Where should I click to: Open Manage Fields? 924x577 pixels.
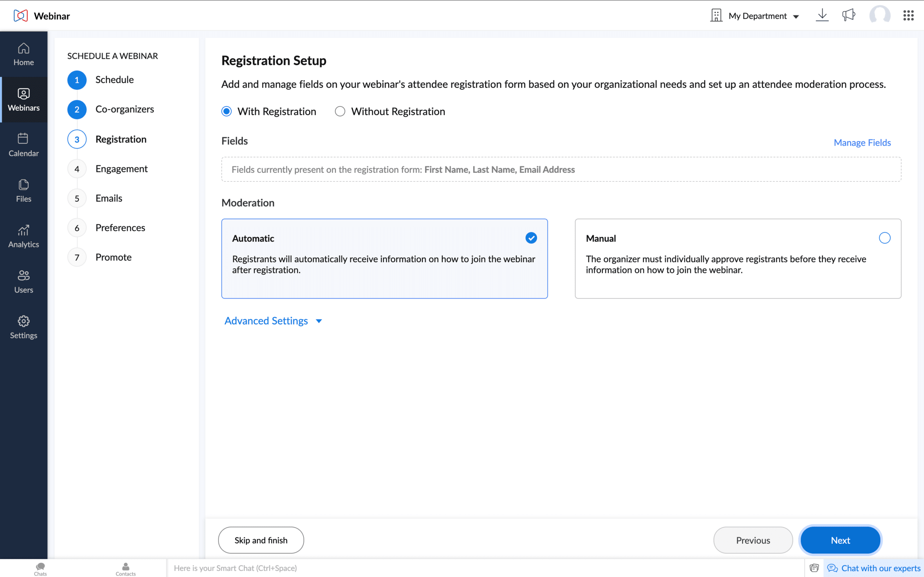(862, 142)
